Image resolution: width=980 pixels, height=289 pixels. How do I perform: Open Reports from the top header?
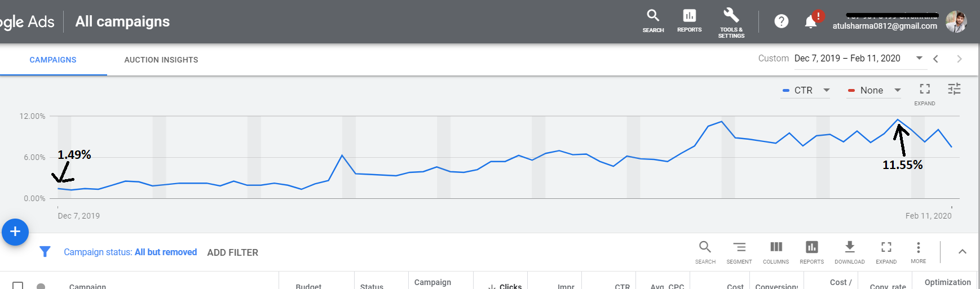click(689, 20)
